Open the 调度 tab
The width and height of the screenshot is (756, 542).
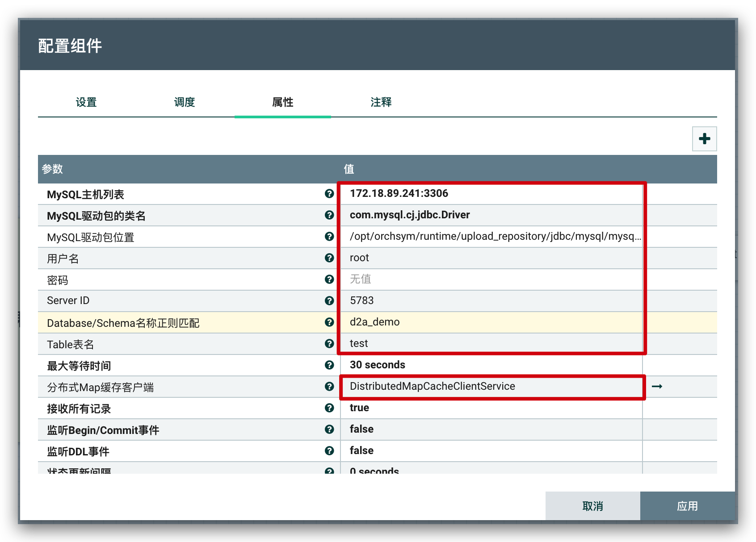pos(185,102)
